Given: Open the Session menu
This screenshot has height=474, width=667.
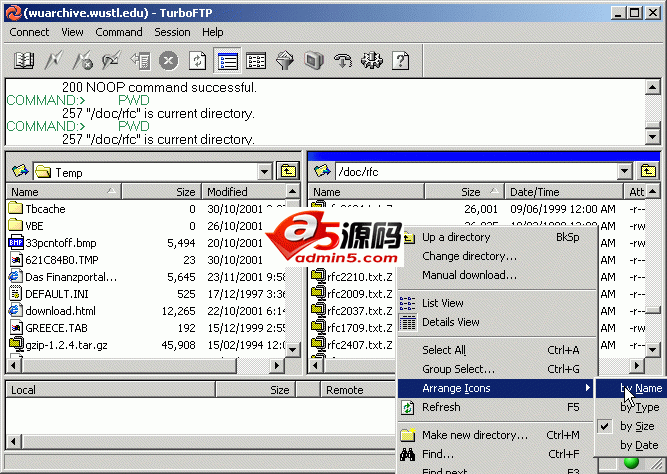Looking at the screenshot, I should [x=172, y=32].
